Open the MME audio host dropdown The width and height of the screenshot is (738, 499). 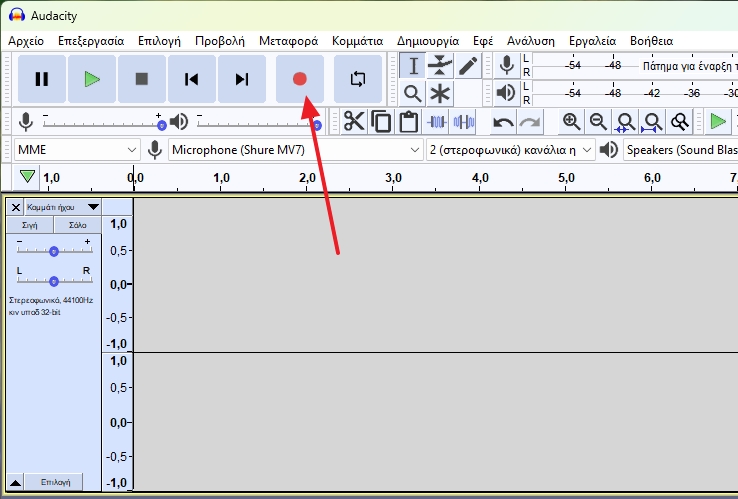77,150
